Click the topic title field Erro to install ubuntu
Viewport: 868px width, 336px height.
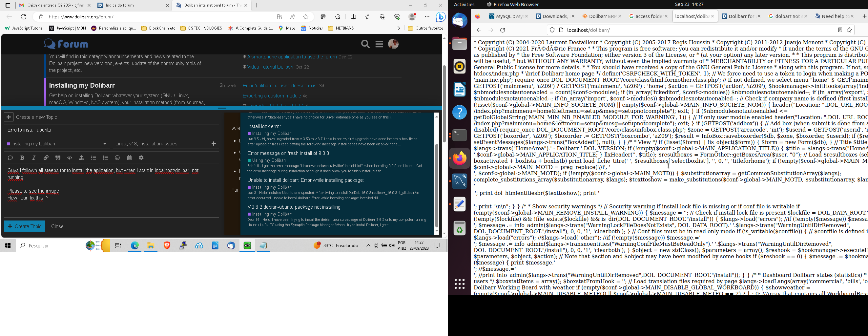[x=112, y=130]
